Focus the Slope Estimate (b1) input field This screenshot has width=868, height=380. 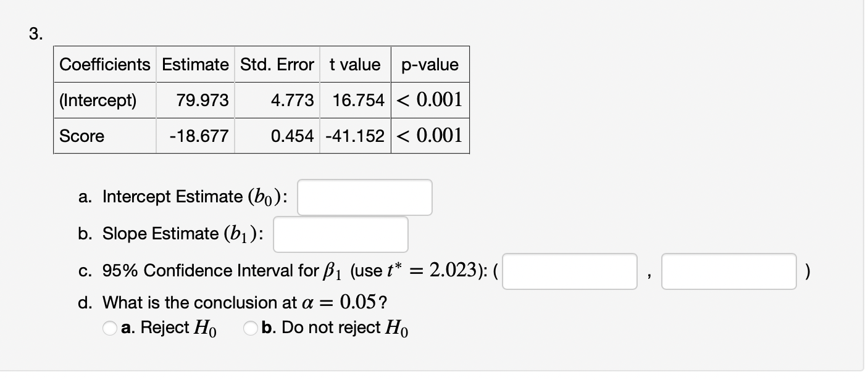tap(341, 234)
